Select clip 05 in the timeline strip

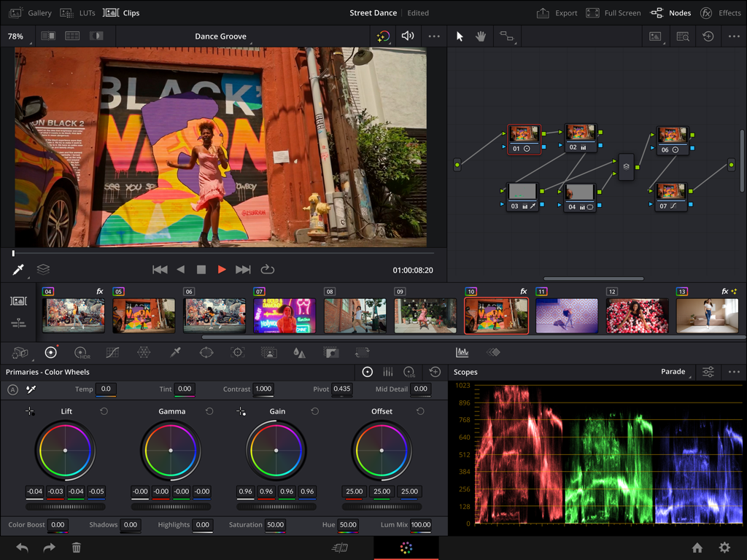tap(144, 316)
